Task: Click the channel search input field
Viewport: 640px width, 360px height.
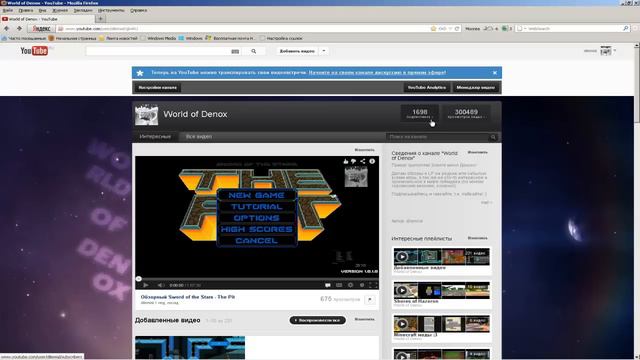Action: click(438, 137)
